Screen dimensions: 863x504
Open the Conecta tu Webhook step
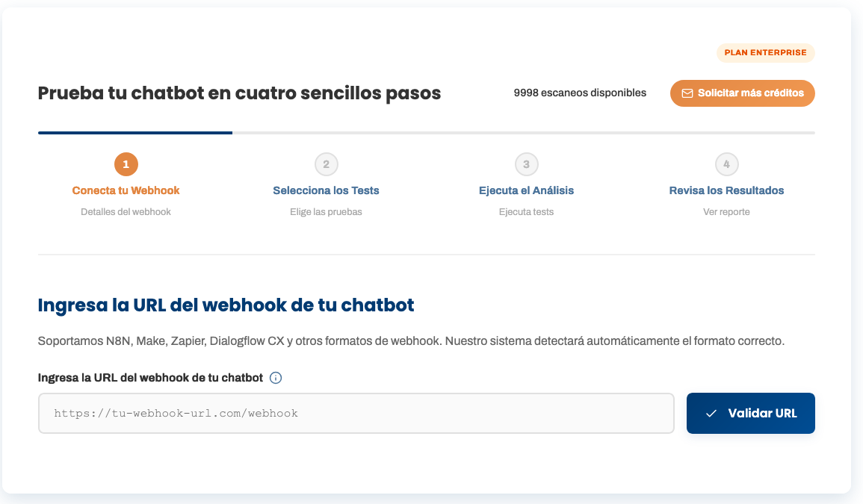pos(126,190)
